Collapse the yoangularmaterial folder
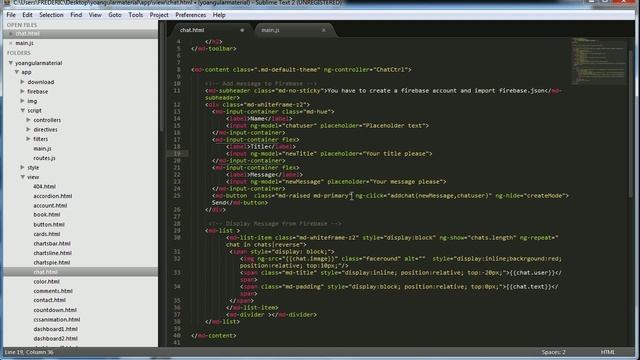Viewport: 640px width, 360px height. [11, 63]
